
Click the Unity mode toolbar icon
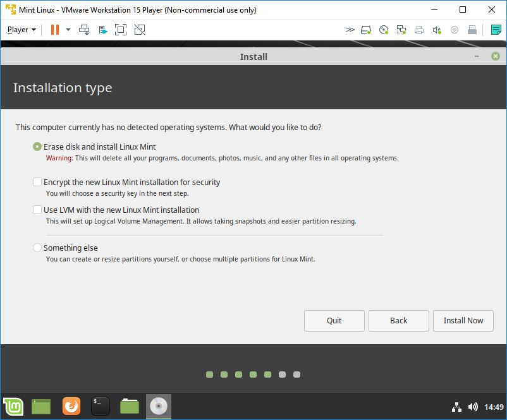[103, 30]
